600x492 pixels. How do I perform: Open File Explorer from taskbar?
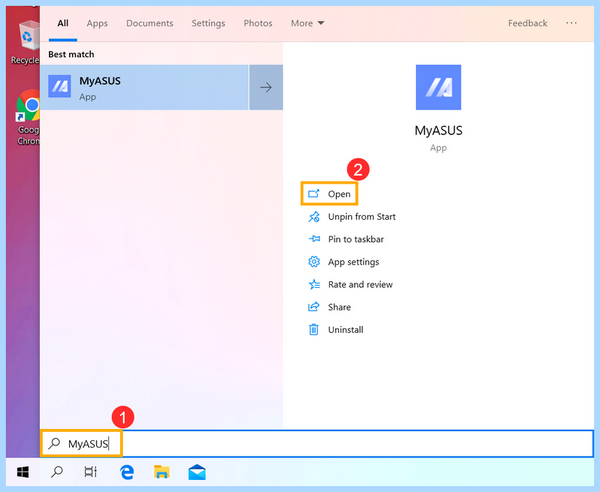161,472
